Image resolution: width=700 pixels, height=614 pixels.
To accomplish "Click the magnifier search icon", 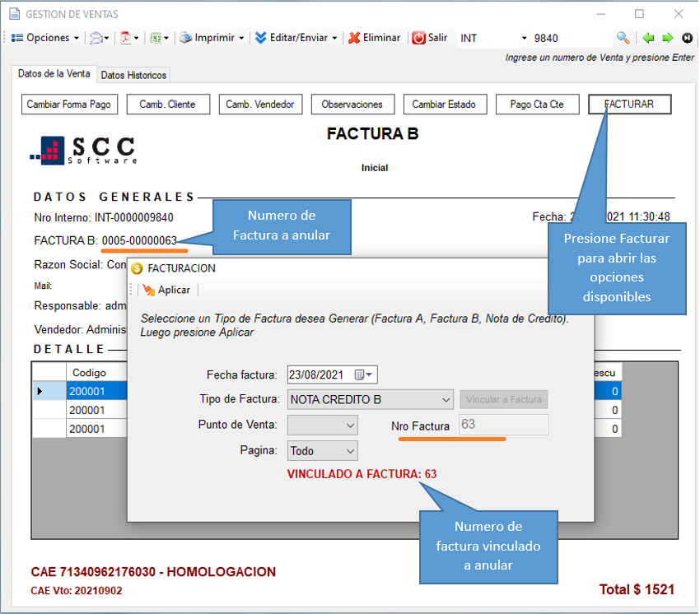I will tap(623, 38).
